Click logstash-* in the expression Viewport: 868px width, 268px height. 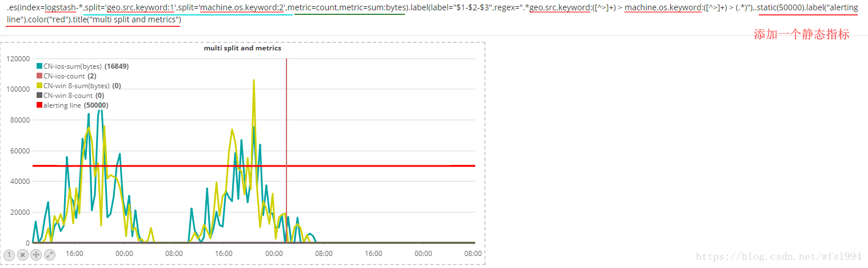(x=63, y=8)
